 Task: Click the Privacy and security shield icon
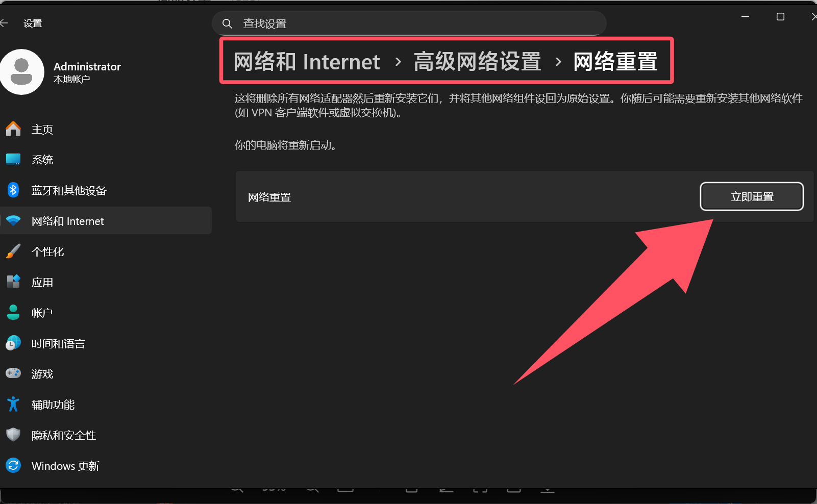[13, 435]
